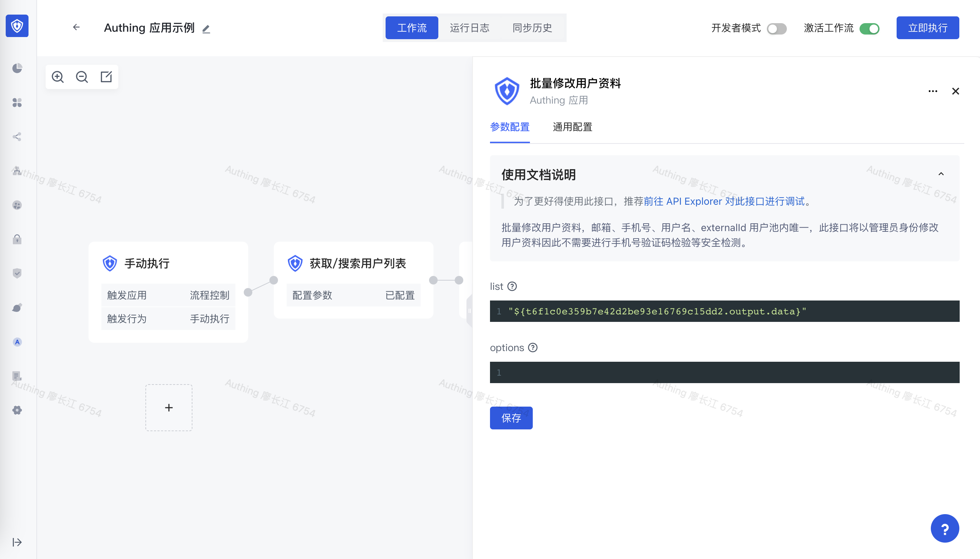Click the zoom out magnifier icon
This screenshot has height=559, width=980.
(x=82, y=77)
